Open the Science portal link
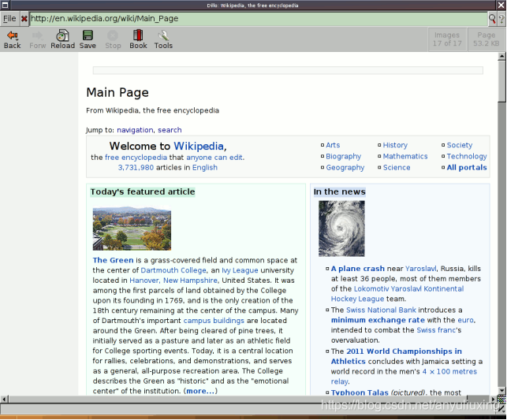The width and height of the screenshot is (507, 420). [x=397, y=168]
